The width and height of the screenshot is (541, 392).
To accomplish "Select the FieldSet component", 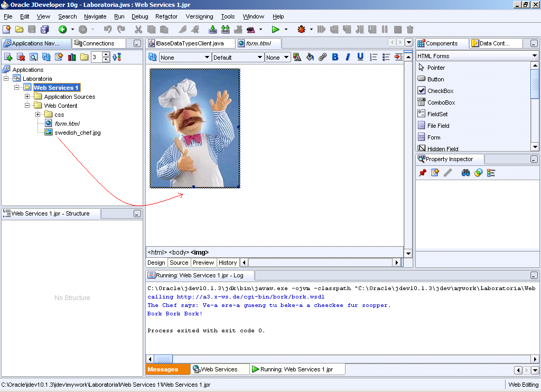I will (437, 114).
